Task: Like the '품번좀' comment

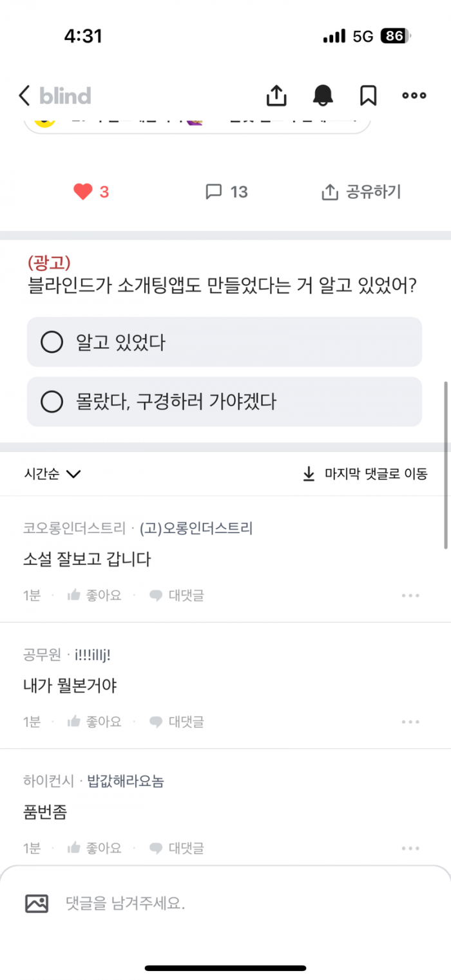Action: [94, 849]
